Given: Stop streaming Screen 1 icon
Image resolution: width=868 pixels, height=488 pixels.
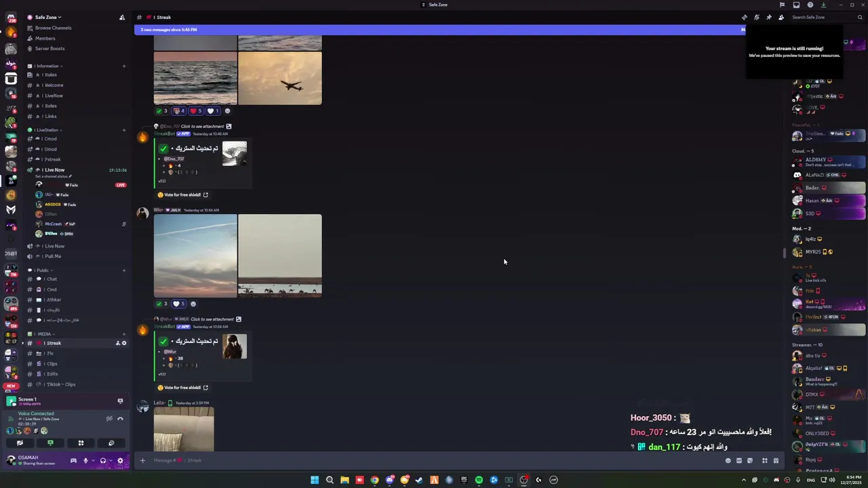Looking at the screenshot, I should point(120,401).
